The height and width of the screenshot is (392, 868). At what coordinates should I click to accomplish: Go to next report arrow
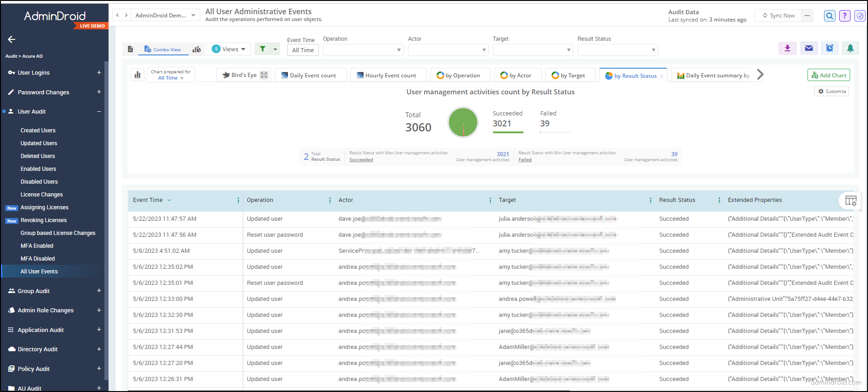point(126,15)
